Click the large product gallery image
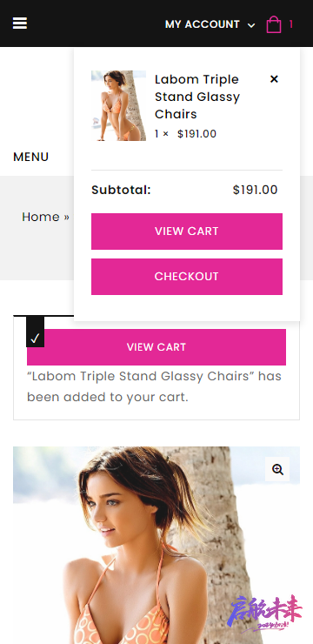 click(x=156, y=545)
